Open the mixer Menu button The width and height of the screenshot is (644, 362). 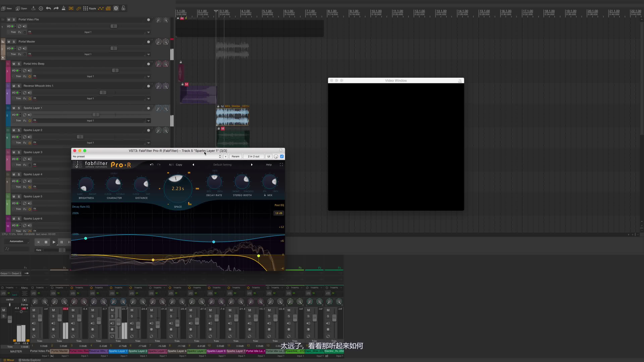click(x=24, y=288)
